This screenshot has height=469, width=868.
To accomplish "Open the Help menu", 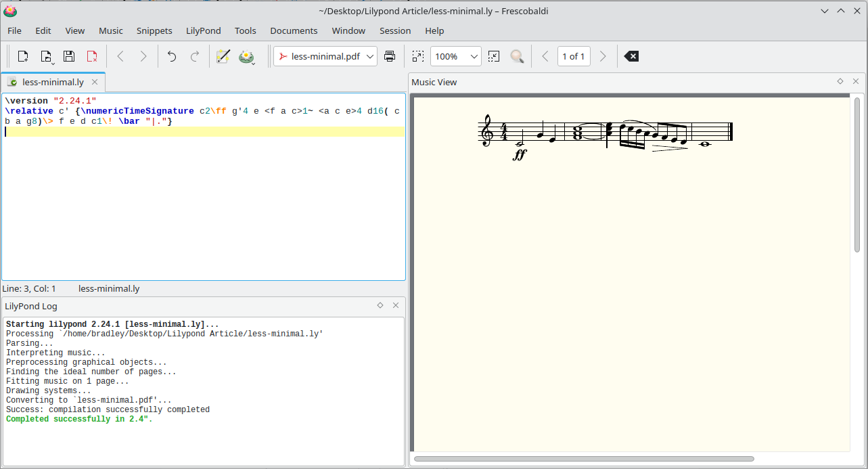I will point(434,30).
